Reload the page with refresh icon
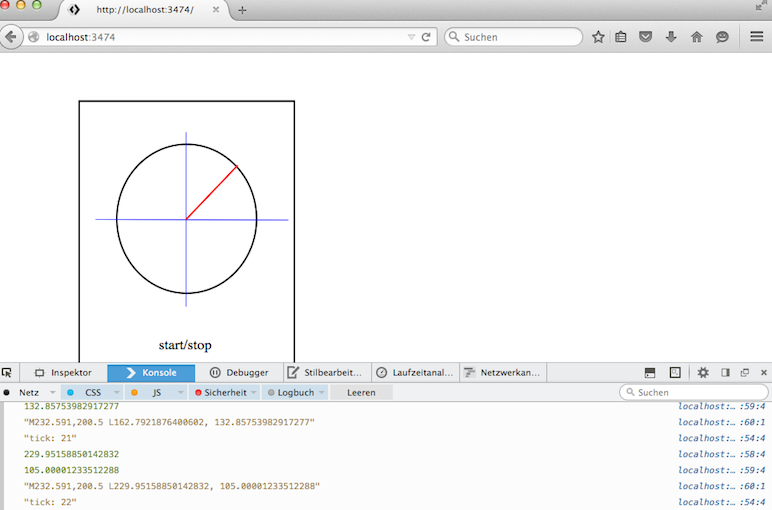772x510 pixels. (426, 37)
